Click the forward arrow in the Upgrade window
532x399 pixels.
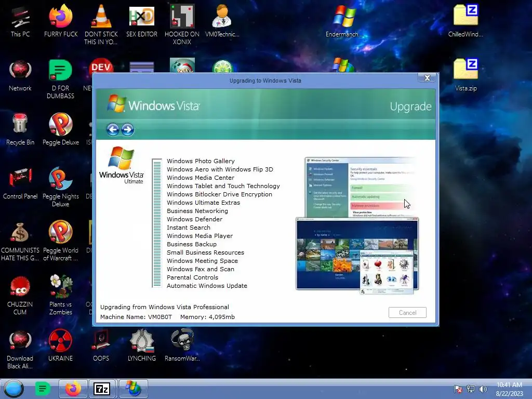[128, 129]
